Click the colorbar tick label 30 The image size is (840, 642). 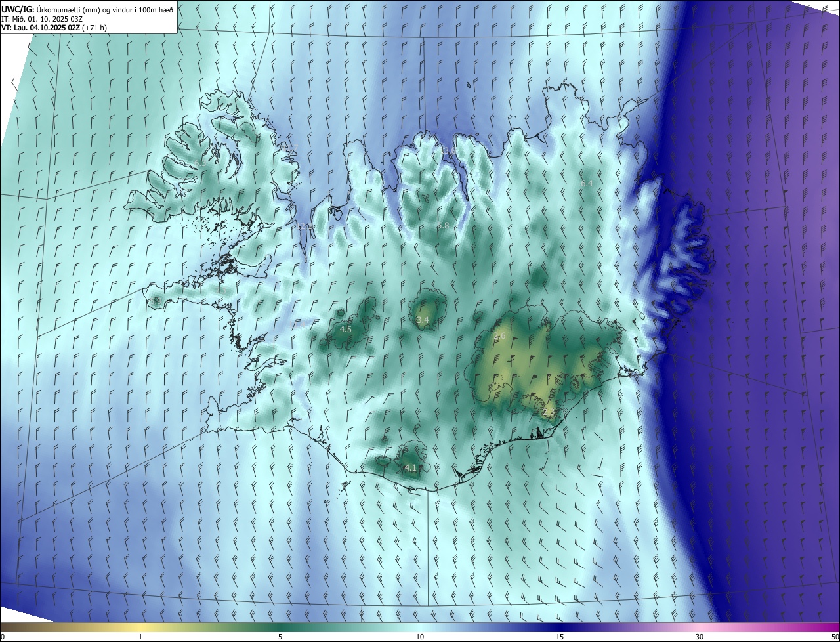(700, 637)
